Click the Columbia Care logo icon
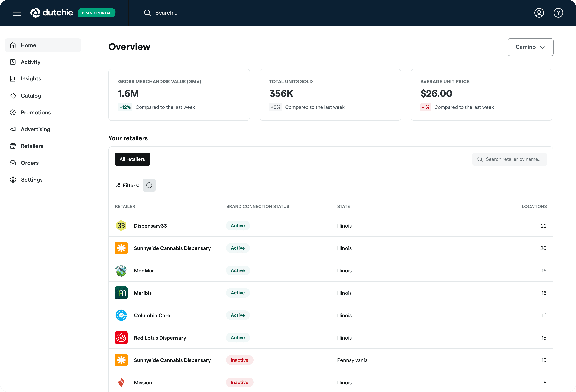This screenshot has width=576, height=392. pos(121,315)
